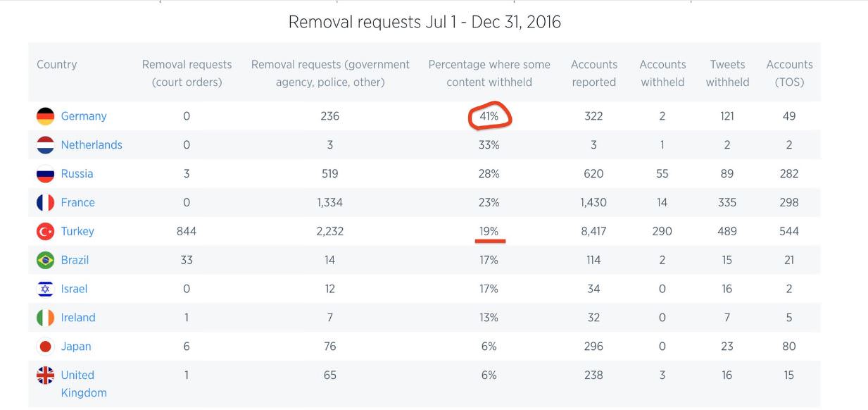The height and width of the screenshot is (410, 868).
Task: Click the France flag icon
Action: coord(45,203)
